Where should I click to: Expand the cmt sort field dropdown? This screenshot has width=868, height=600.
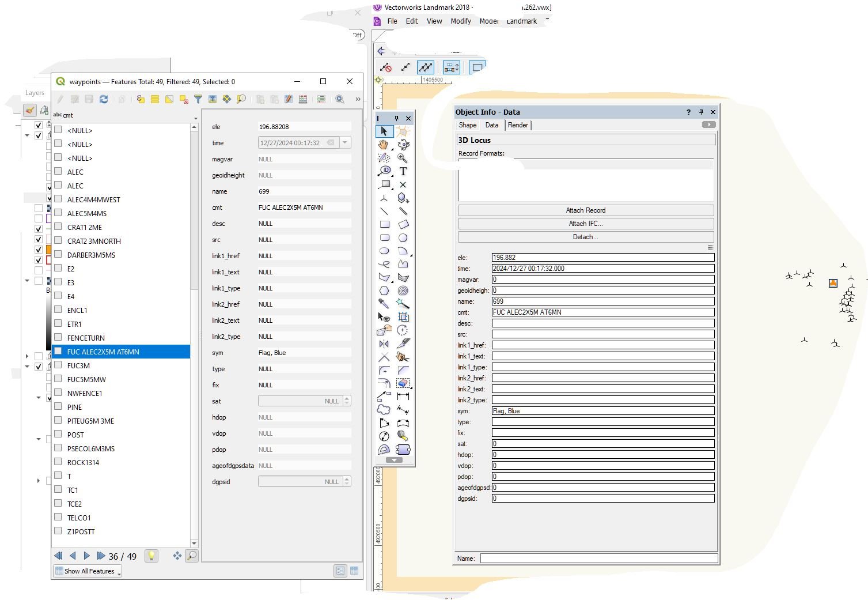coord(195,118)
